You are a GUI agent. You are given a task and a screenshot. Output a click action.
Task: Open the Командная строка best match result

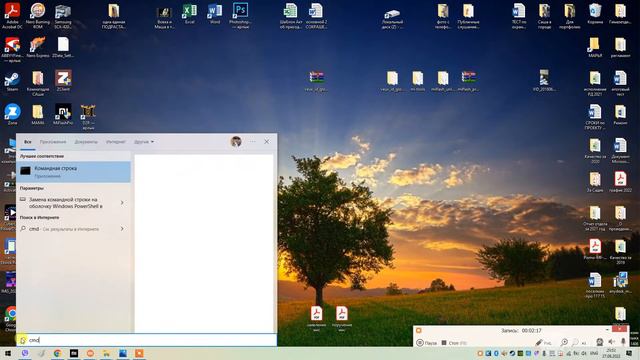pos(73,172)
